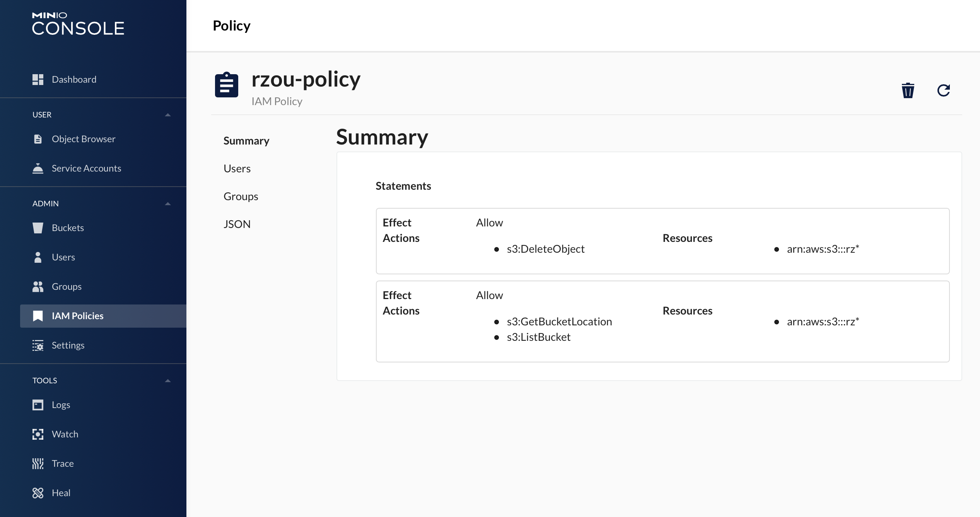This screenshot has height=517, width=980.
Task: Go to Buckets bucket icon
Action: (x=38, y=228)
